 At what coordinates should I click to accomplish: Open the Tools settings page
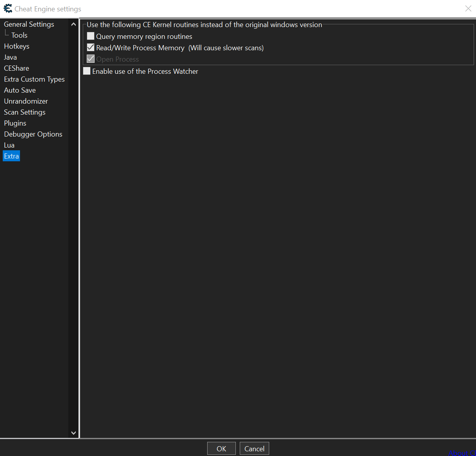(19, 35)
